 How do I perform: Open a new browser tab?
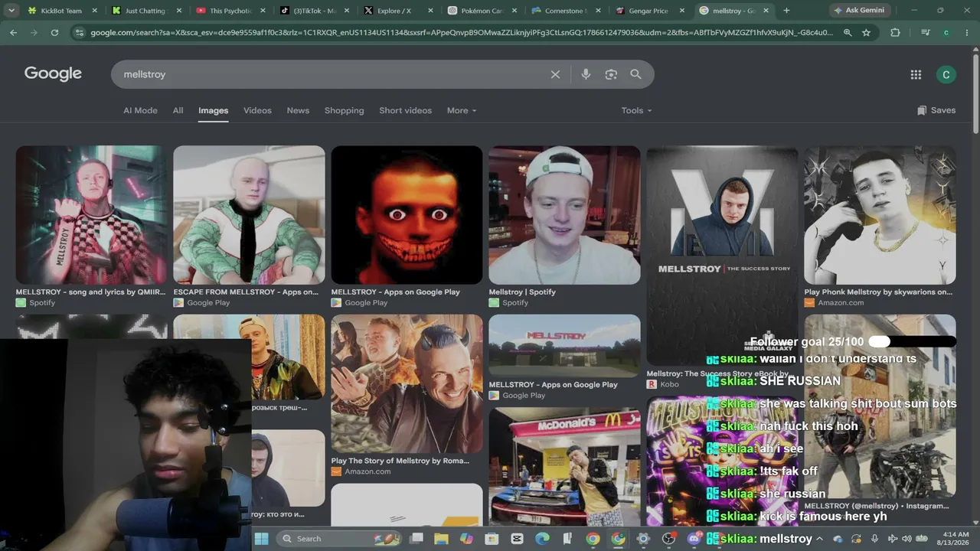[x=786, y=11]
